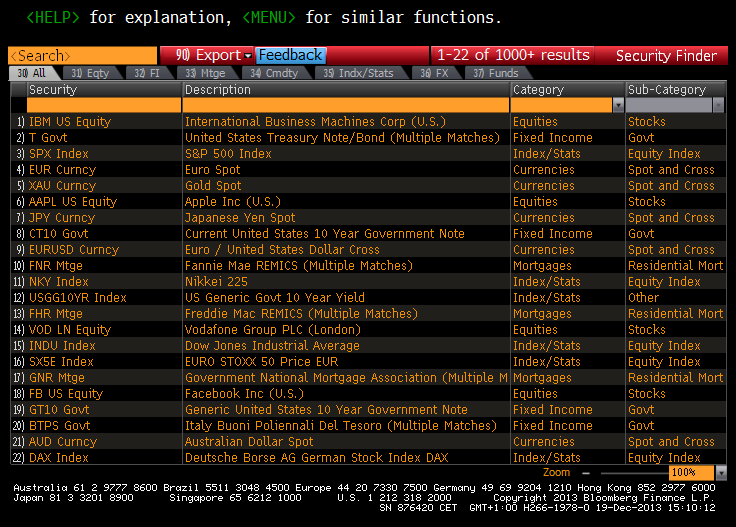Click the zoom minus decrease button

click(586, 473)
